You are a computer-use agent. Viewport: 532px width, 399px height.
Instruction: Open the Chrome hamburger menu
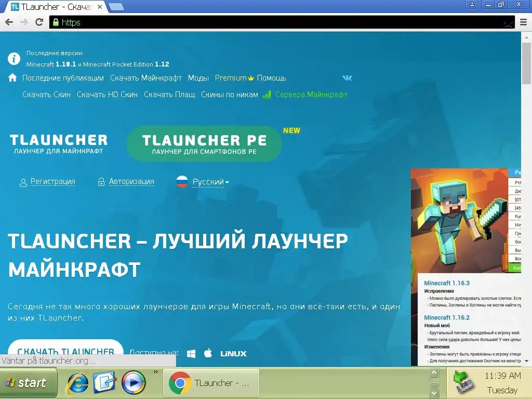click(524, 22)
